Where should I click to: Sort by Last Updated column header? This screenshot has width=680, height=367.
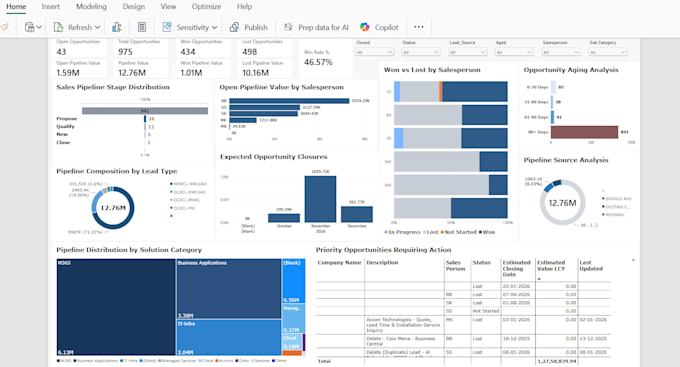(x=591, y=265)
